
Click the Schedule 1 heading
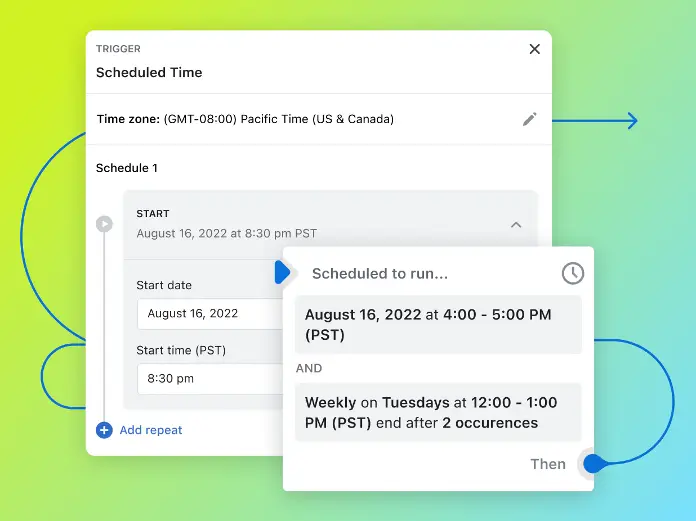pyautogui.click(x=127, y=168)
